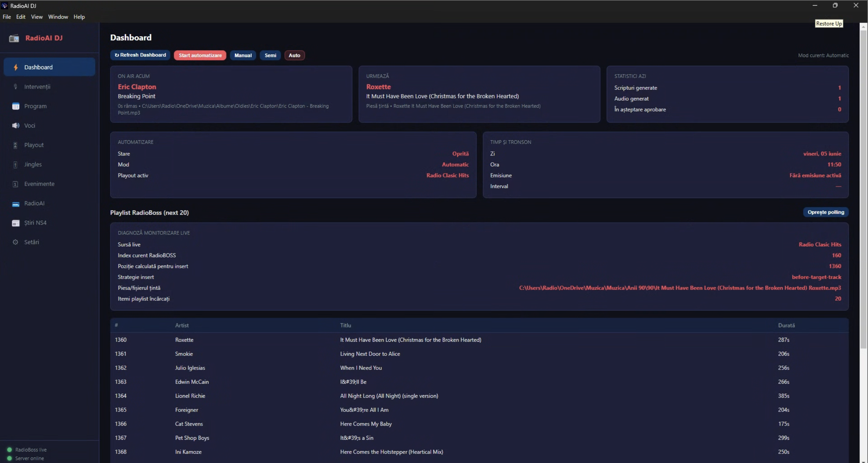Select playlist row Smokie
The image size is (868, 463).
(x=479, y=354)
